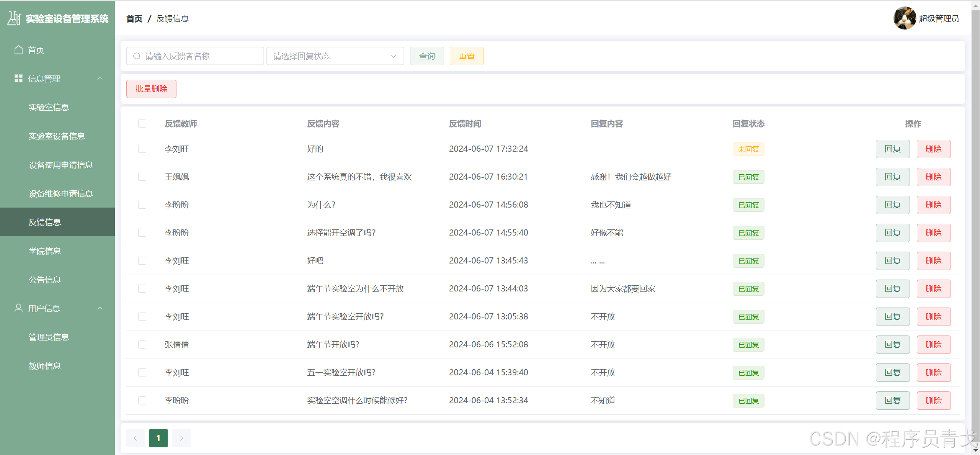980x455 pixels.
Task: Click the search magnifier icon in the name field
Action: 137,56
